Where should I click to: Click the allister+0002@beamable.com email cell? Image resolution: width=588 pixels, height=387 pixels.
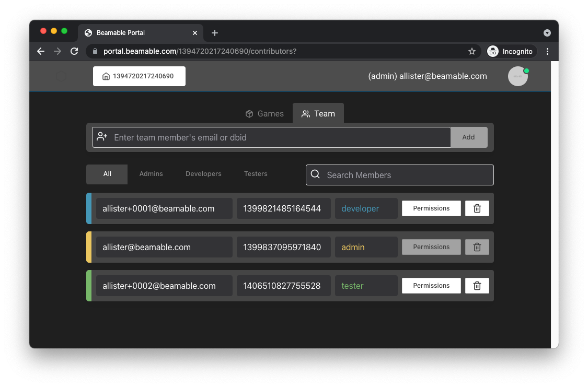coord(164,286)
